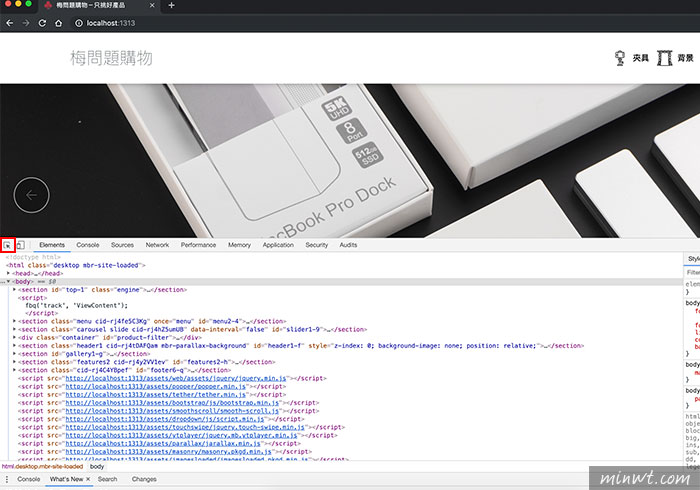Select What's New drawer tab

[67, 479]
